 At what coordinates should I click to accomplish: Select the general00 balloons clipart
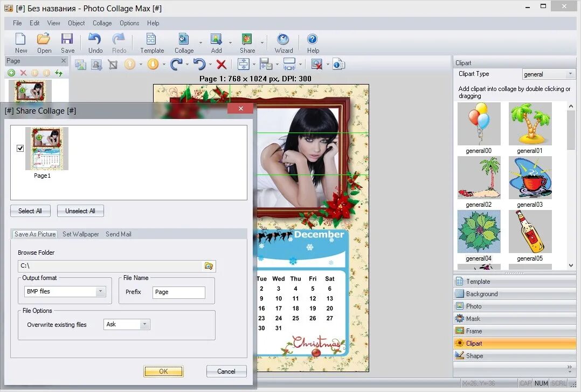(x=479, y=124)
